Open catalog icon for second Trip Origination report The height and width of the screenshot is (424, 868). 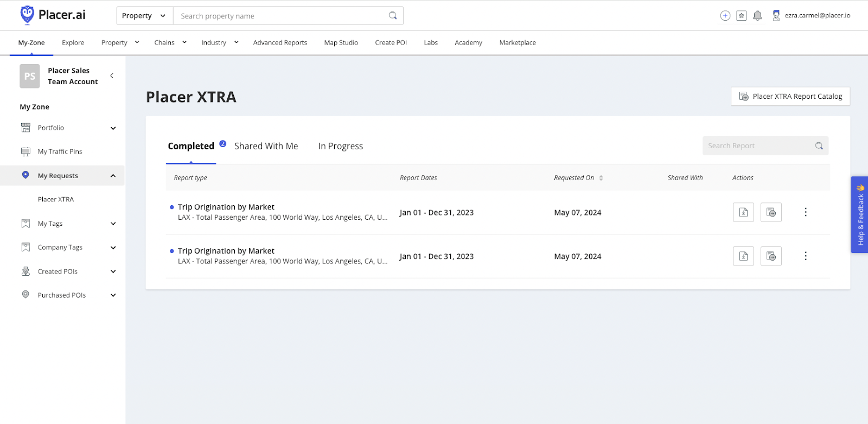point(771,256)
